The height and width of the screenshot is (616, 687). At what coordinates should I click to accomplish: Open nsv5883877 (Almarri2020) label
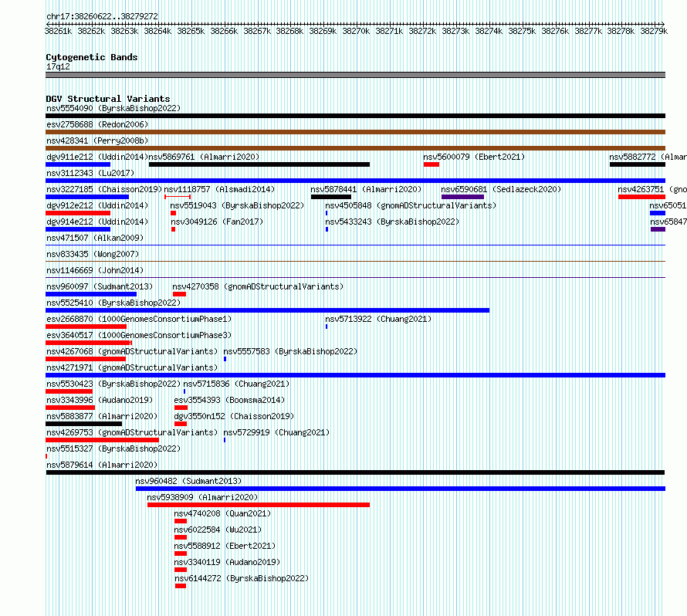click(x=102, y=416)
